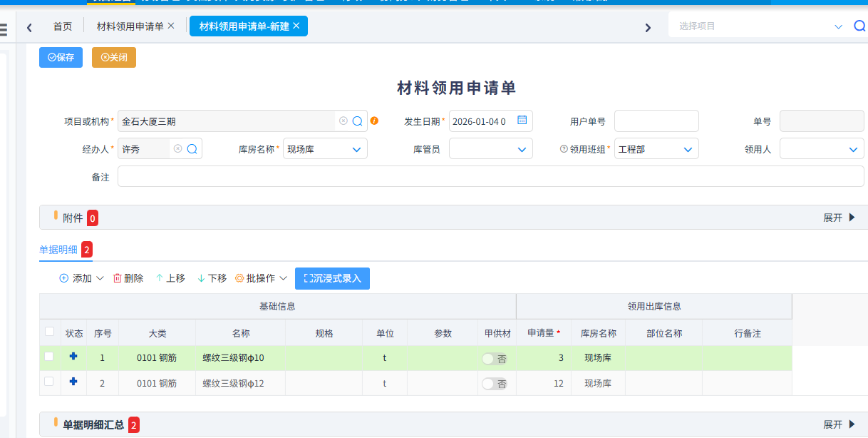Switch to the 首页 tab
Image resolution: width=868 pixels, height=438 pixels.
coord(63,26)
